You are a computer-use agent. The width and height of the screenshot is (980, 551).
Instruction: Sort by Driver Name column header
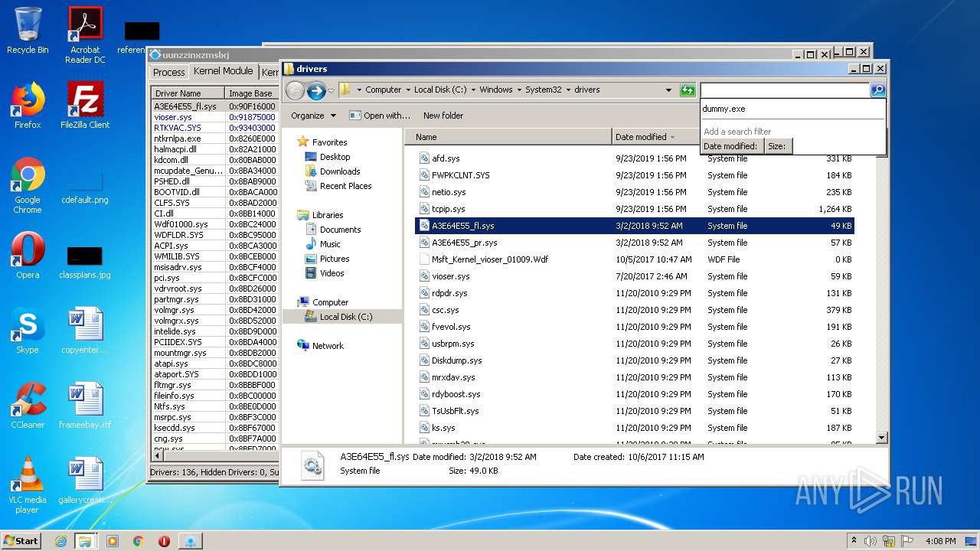point(188,93)
